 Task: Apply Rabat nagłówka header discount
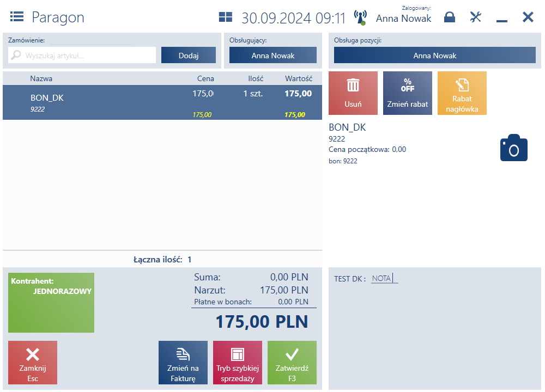462,93
